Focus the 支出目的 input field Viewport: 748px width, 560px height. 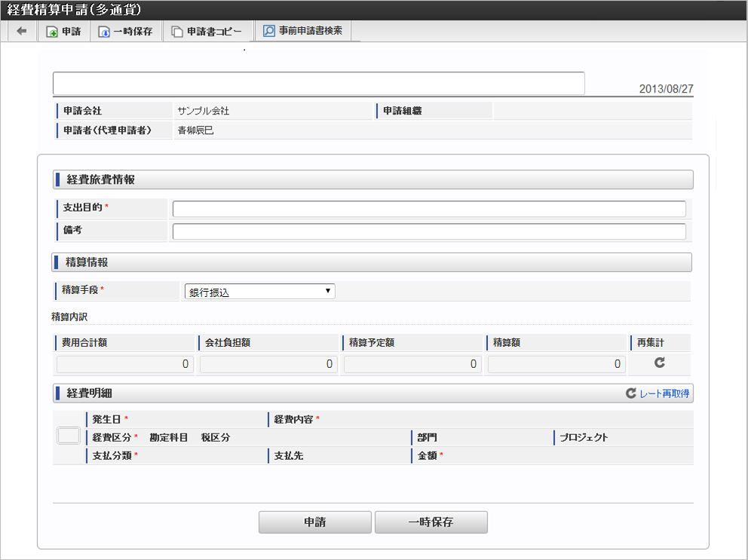(x=429, y=209)
